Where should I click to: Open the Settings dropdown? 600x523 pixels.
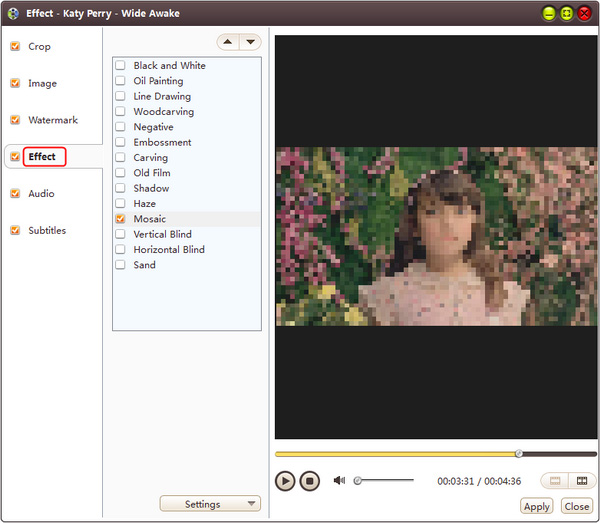coord(210,504)
